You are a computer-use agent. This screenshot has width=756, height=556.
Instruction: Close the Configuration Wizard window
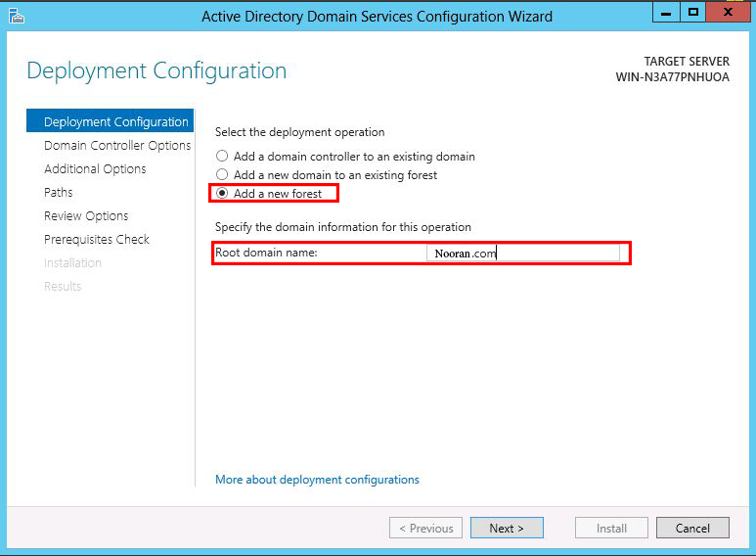pos(728,12)
